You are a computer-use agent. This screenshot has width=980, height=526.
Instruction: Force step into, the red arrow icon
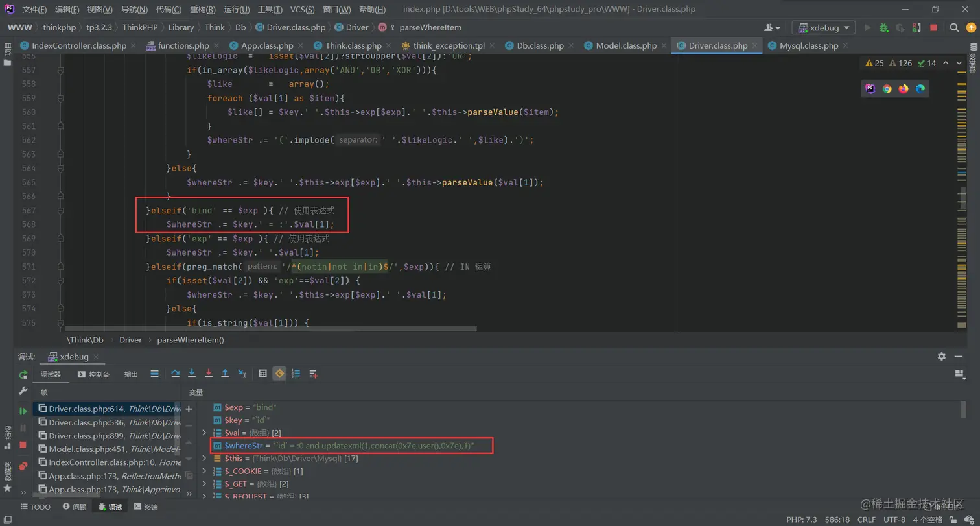tap(209, 374)
